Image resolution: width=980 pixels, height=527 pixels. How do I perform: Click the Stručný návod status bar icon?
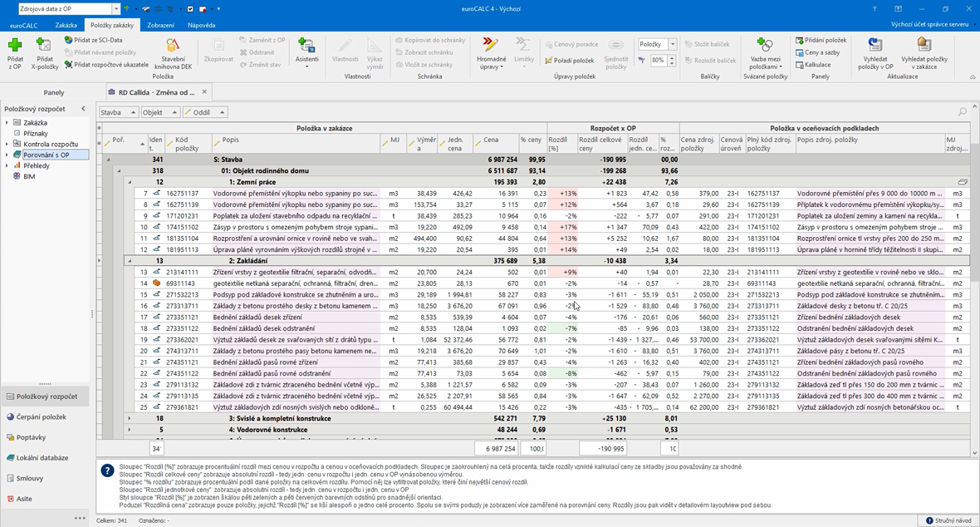point(931,520)
